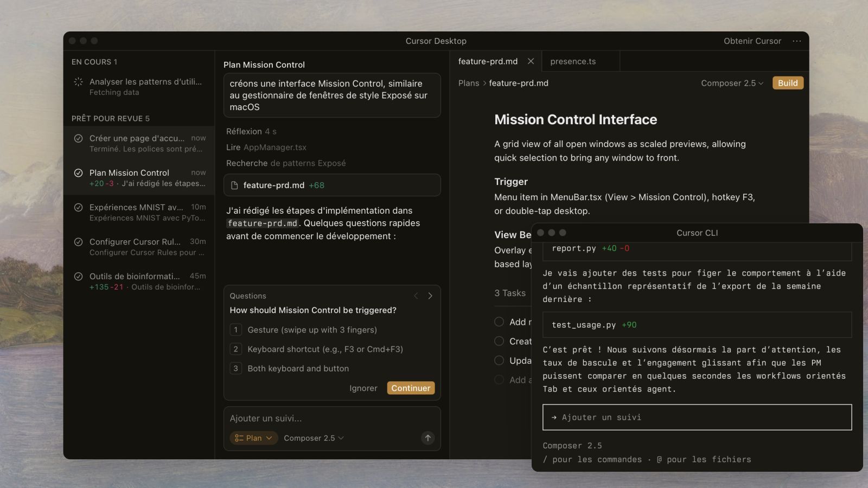Click the EN COURS 1 section header
The height and width of the screenshot is (488, 868).
[94, 62]
